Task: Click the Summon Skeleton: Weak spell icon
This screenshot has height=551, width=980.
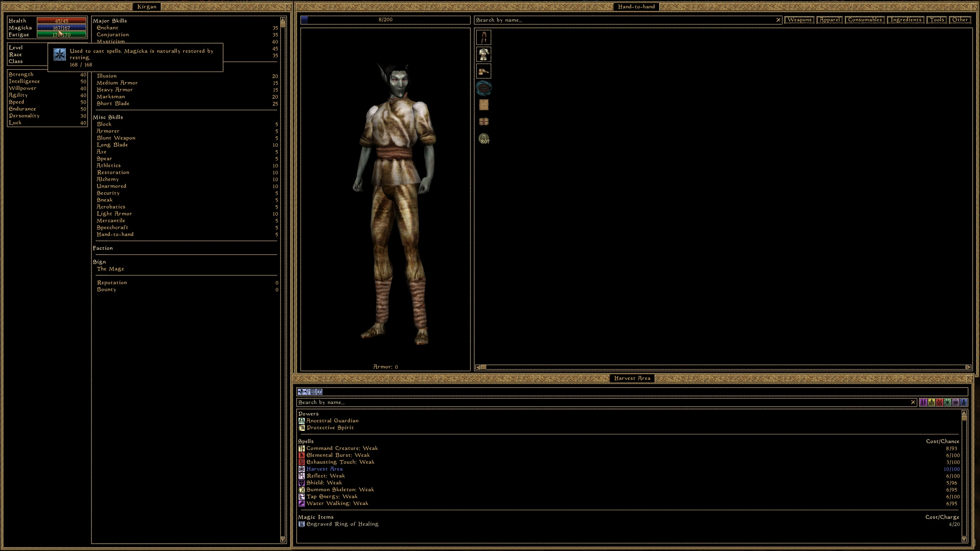Action: (x=301, y=490)
